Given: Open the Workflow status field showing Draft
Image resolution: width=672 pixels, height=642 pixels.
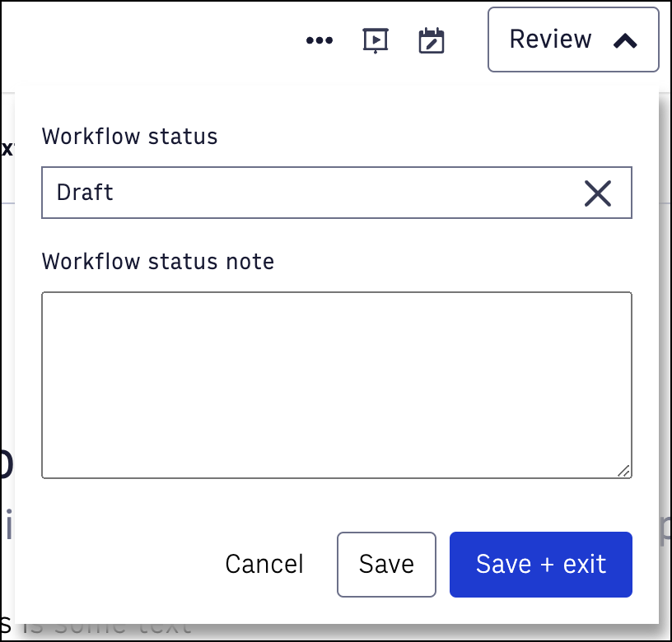Looking at the screenshot, I should (x=337, y=193).
